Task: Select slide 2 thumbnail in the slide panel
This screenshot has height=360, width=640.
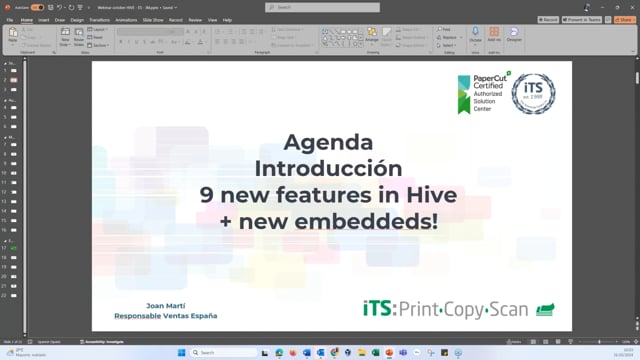Action: (x=13, y=80)
